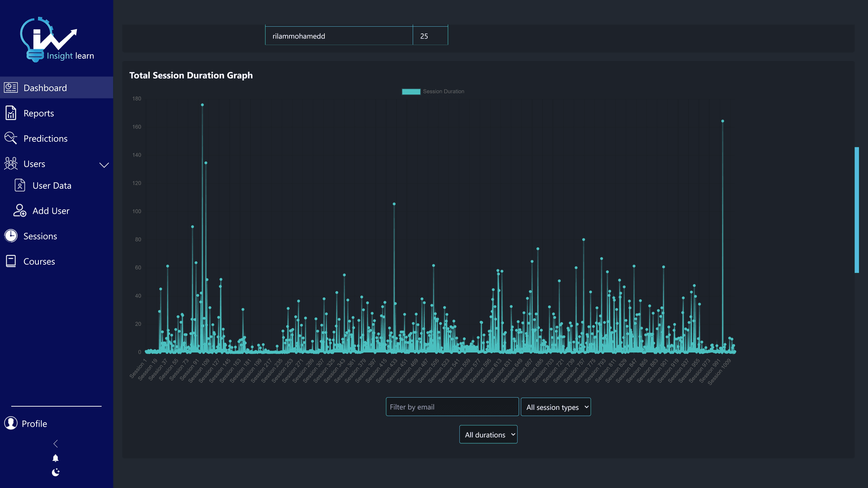Click the Profile avatar icon
Viewport: 868px width, 488px height.
[10, 423]
